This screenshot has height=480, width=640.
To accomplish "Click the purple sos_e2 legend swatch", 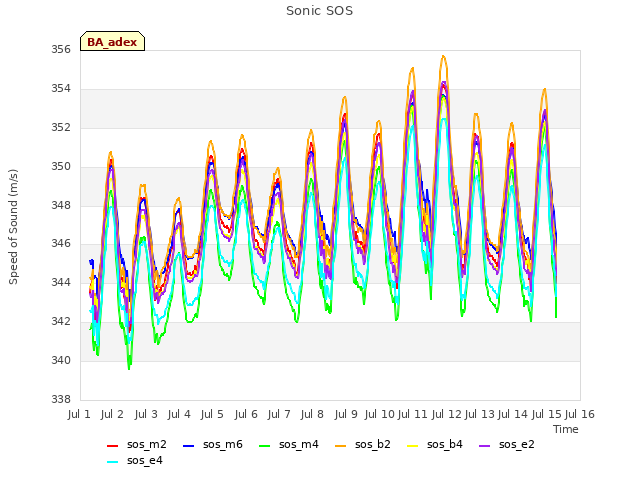I will point(484,446).
